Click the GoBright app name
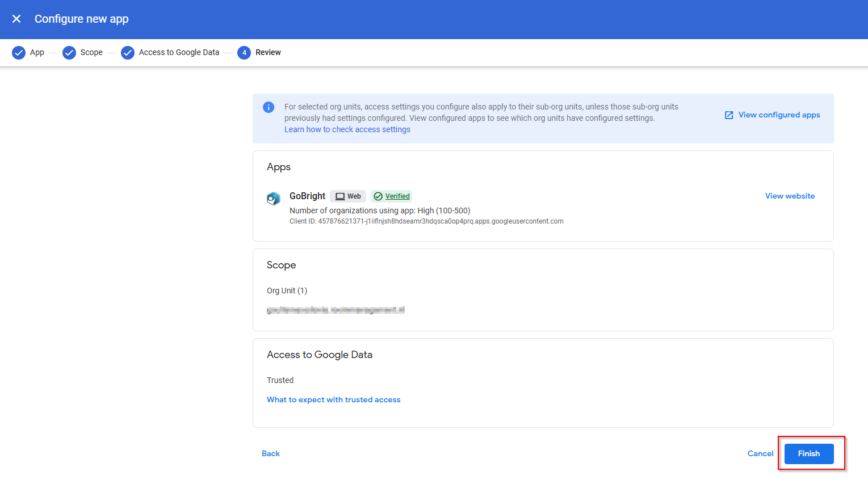The image size is (868, 484). (307, 196)
